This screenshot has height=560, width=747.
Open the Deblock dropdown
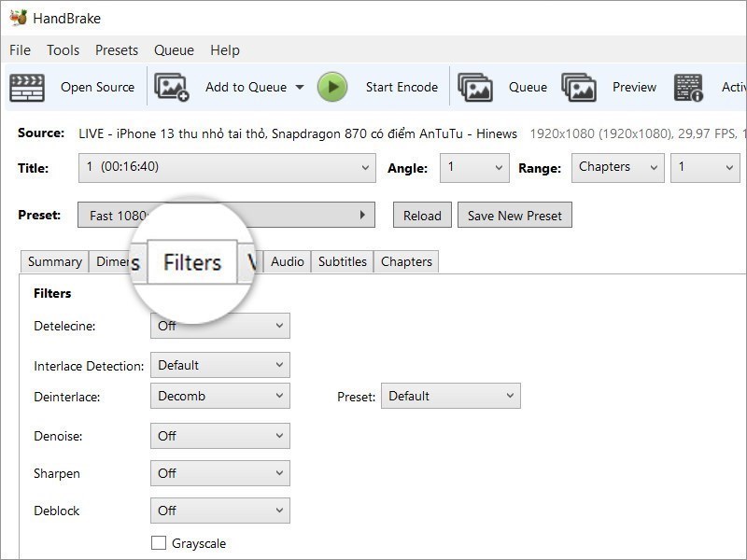(x=220, y=511)
